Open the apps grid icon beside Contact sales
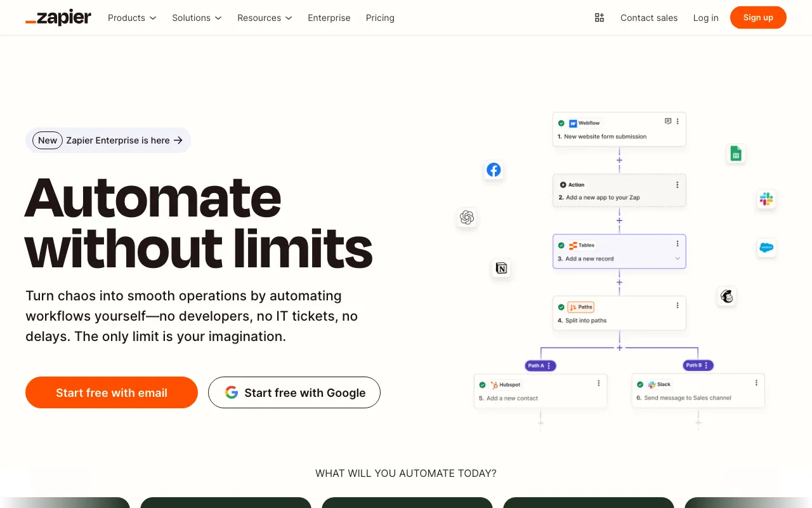 coord(599,18)
